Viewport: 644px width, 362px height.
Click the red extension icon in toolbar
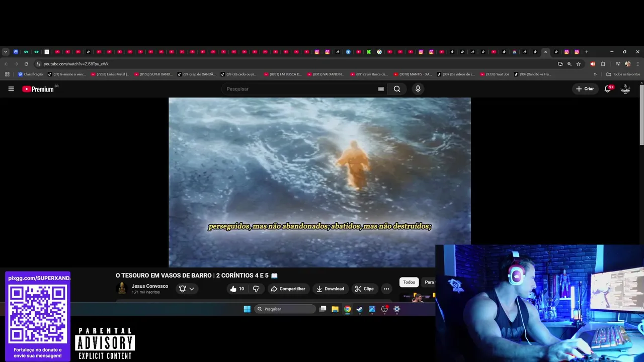point(593,64)
